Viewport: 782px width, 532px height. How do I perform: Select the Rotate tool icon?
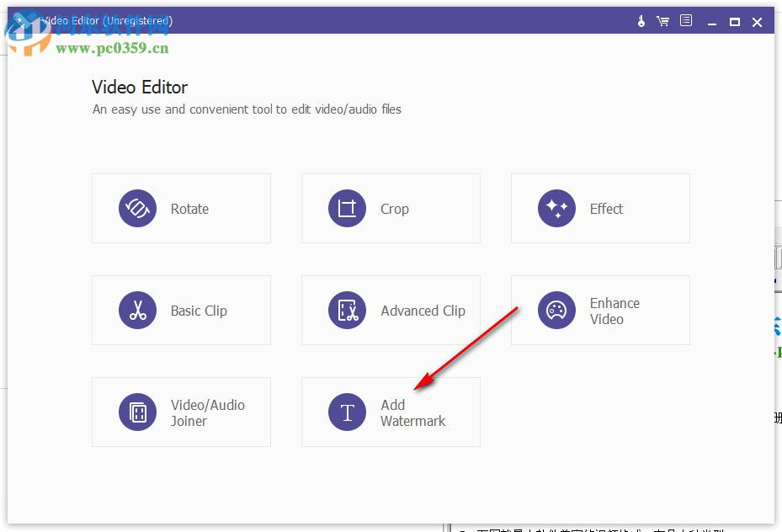click(x=137, y=208)
